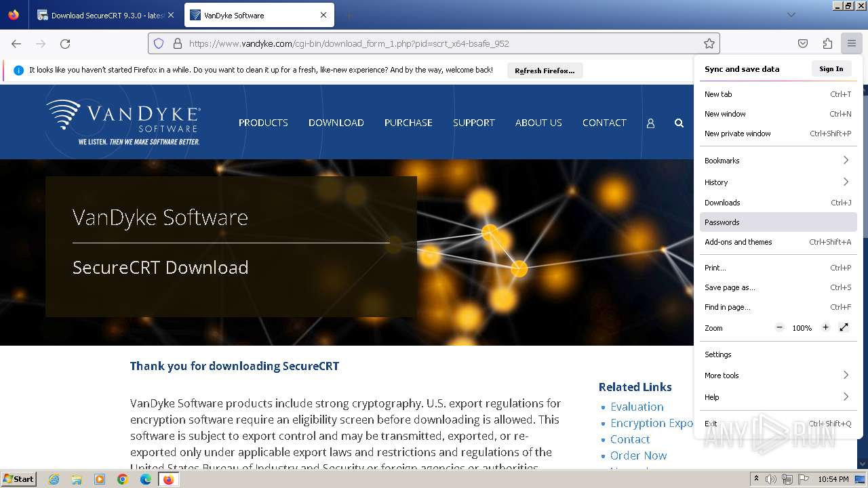Open Passwords from the menu
The height and width of the screenshot is (488, 868).
point(778,222)
